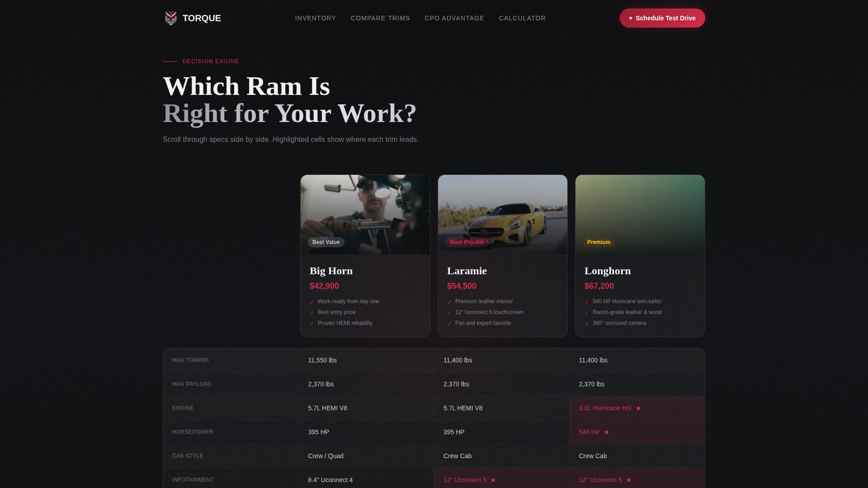868x488 pixels.
Task: Open the COMPARE TRIMS menu item
Action: pyautogui.click(x=380, y=18)
